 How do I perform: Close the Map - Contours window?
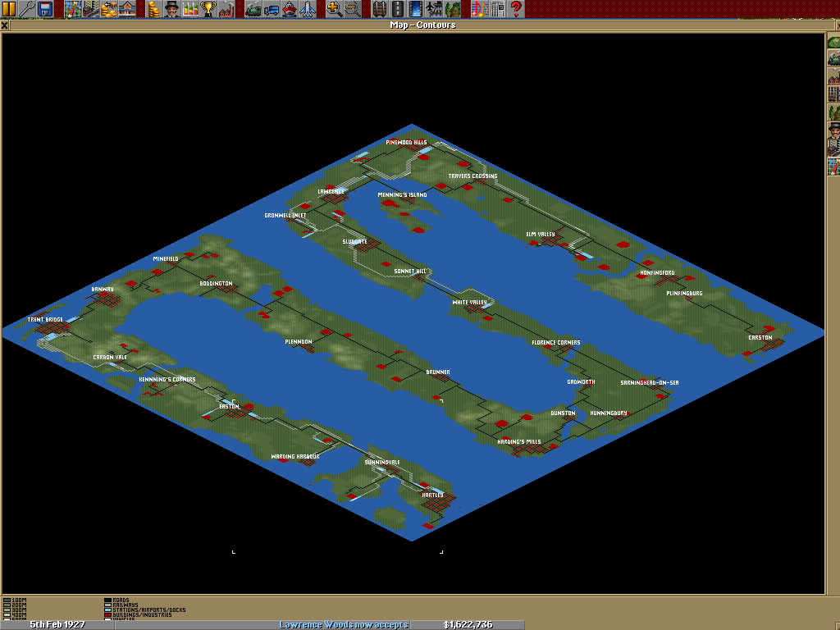4,25
